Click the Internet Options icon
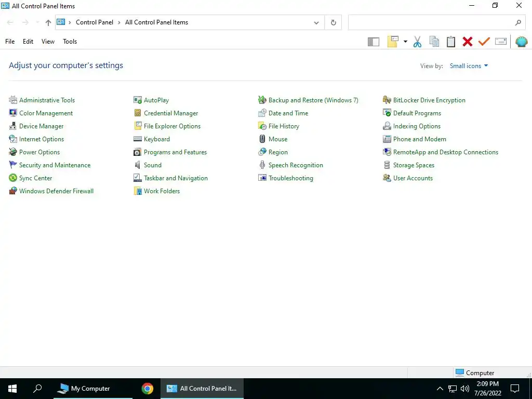Screen dimensions: 532x399 click(13, 139)
